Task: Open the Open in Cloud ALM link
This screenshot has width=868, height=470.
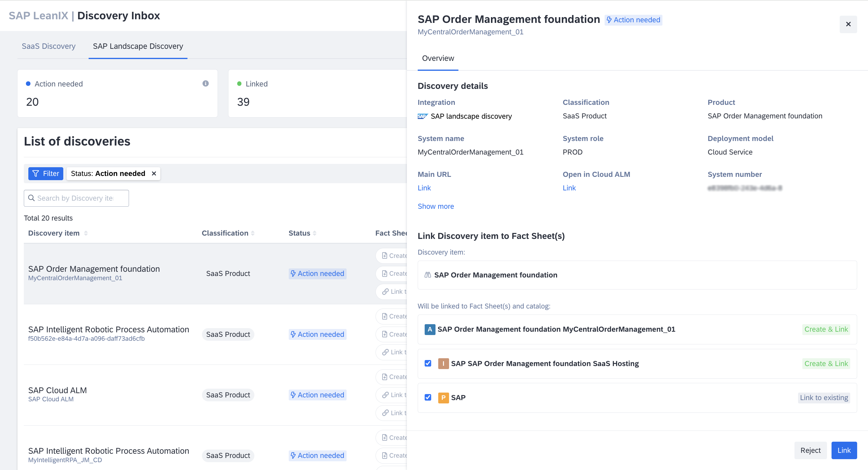Action: click(x=569, y=188)
